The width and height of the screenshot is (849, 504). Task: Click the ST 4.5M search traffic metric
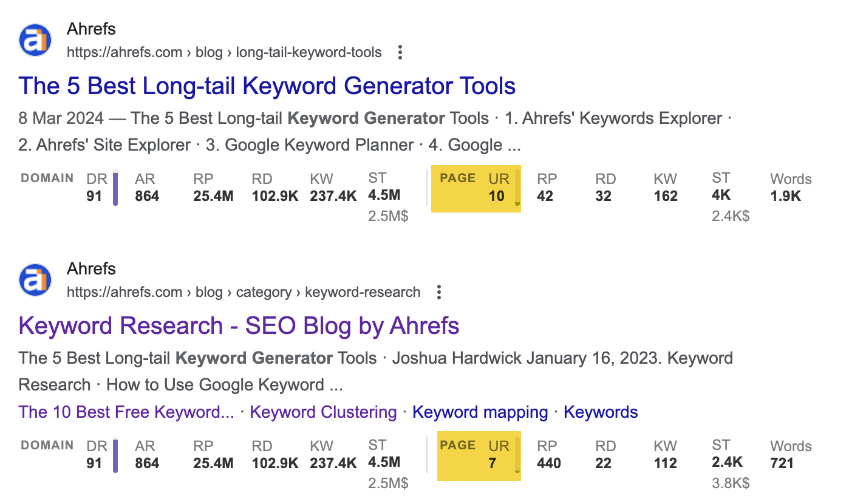pos(383,187)
